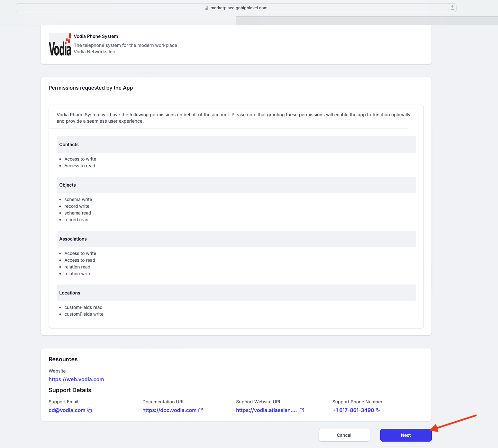Click the 'Support Email' label

tap(63, 402)
